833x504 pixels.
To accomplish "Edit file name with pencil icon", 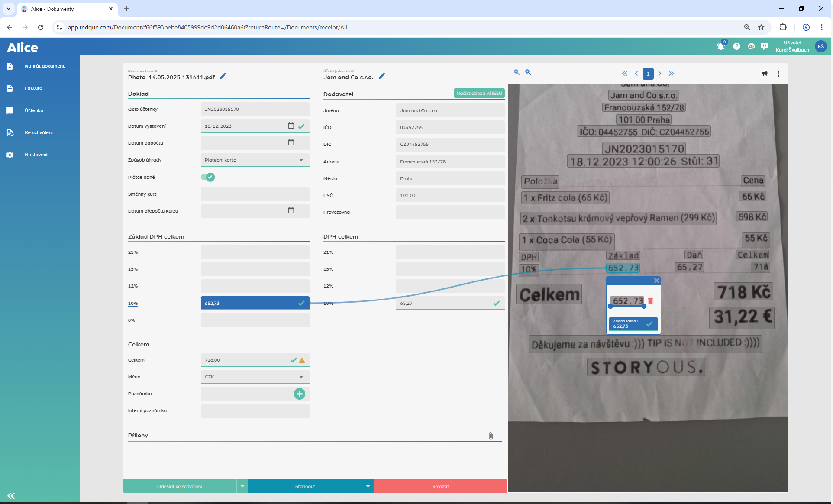I will click(223, 76).
